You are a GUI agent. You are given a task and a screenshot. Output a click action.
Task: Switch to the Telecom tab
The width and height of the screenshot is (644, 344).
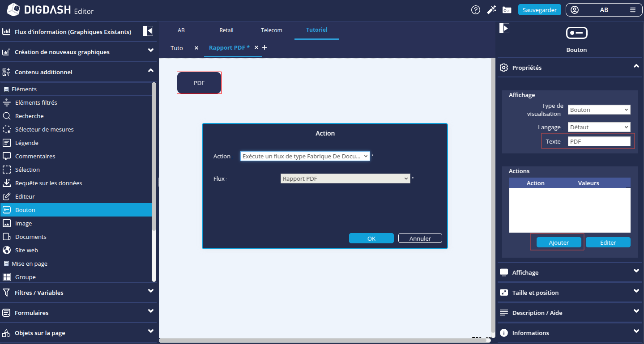pyautogui.click(x=271, y=30)
